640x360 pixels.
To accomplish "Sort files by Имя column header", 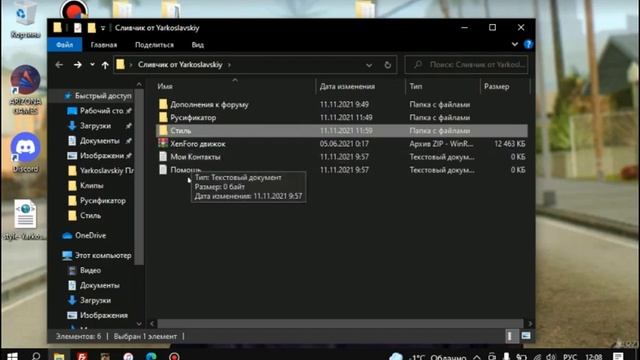I will coord(165,87).
